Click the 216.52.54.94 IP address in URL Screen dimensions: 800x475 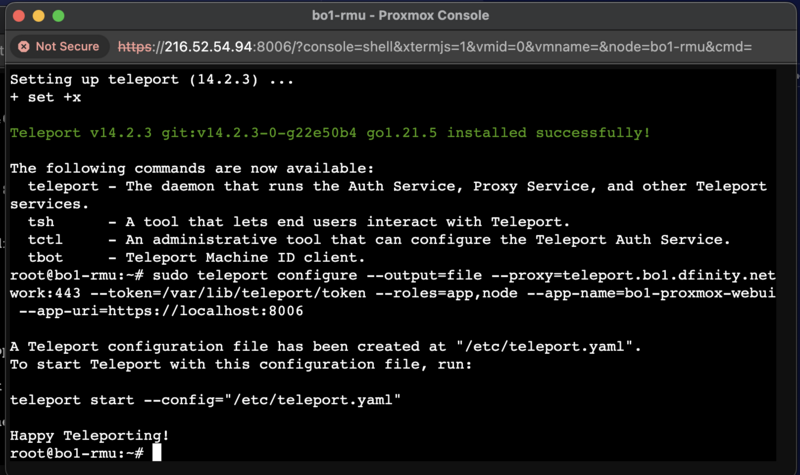pos(208,47)
